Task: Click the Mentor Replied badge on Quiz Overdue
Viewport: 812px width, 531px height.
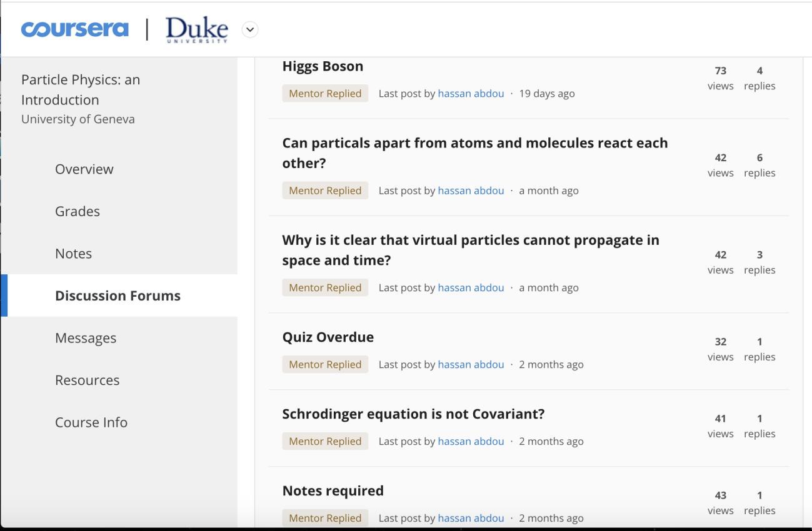Action: tap(324, 364)
